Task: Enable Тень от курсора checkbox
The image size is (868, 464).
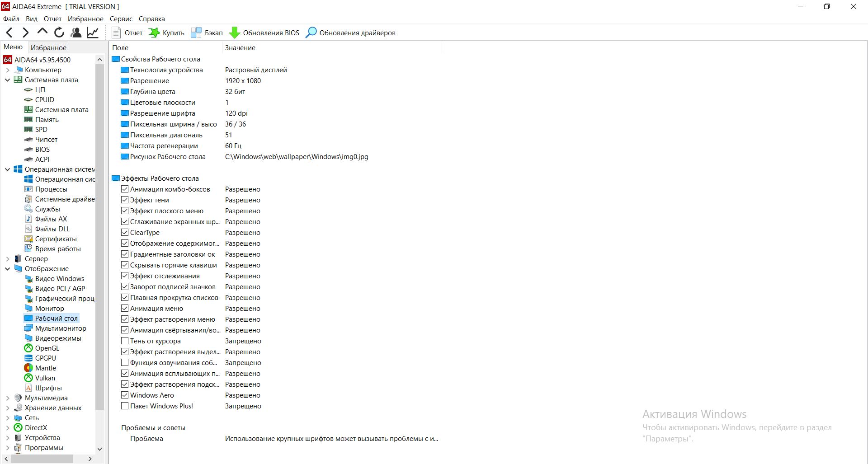Action: [125, 341]
